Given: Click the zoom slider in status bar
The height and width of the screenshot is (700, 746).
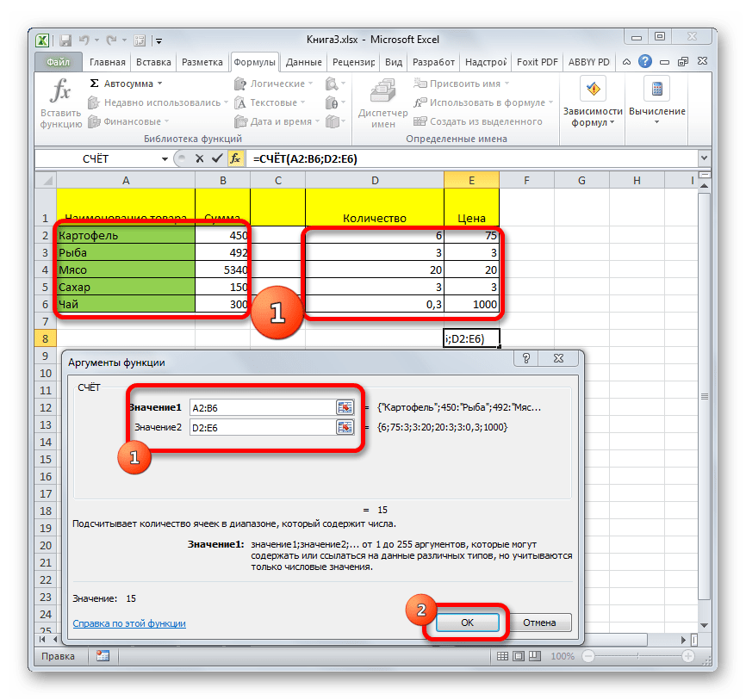Looking at the screenshot, I should click(x=638, y=656).
